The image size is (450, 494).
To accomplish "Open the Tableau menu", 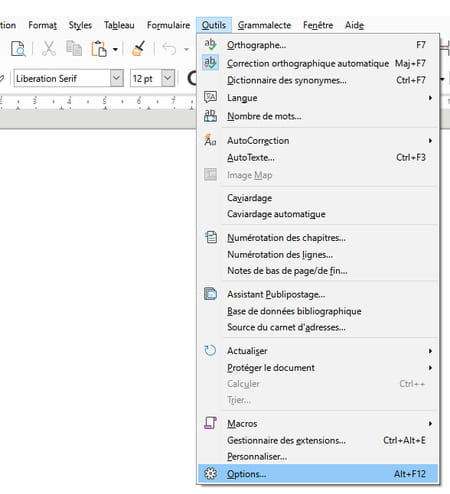I will pos(119,25).
